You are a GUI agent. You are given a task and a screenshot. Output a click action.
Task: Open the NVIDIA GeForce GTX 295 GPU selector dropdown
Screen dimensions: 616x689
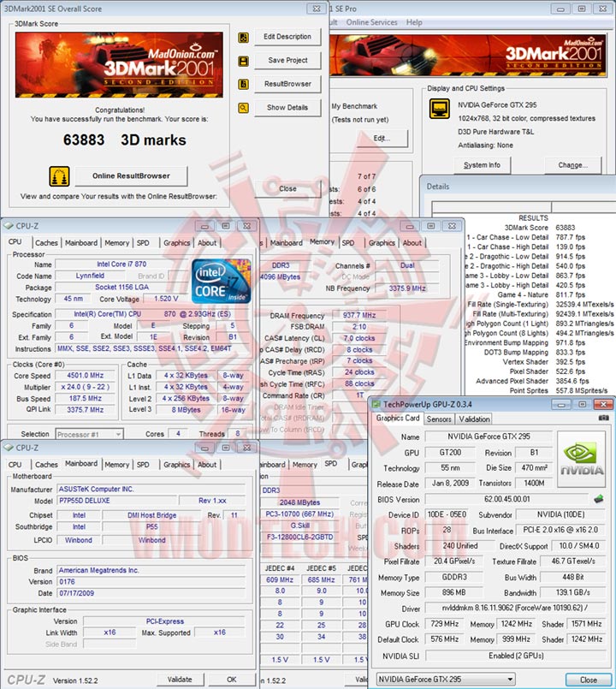(x=446, y=680)
